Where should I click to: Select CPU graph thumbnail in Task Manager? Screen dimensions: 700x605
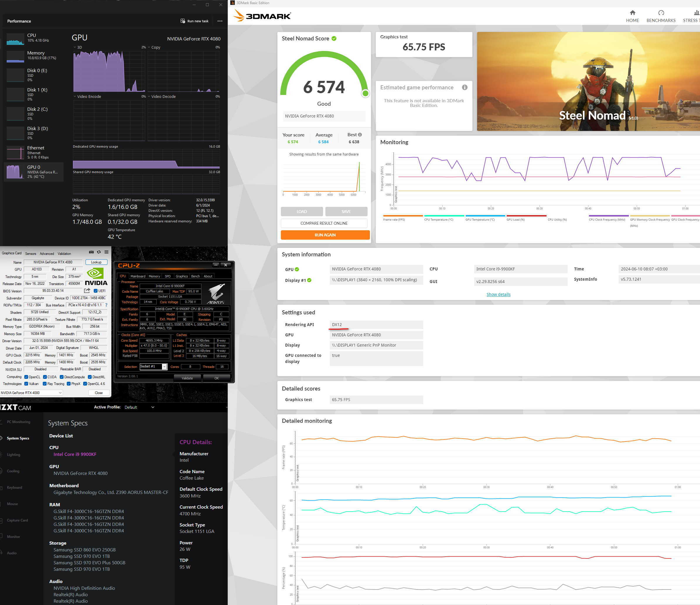coord(16,39)
